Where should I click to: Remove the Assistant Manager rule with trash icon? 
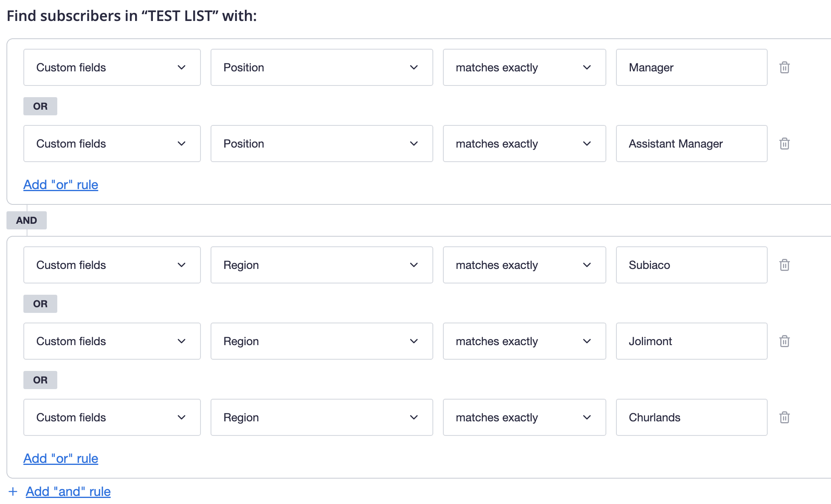click(x=784, y=144)
